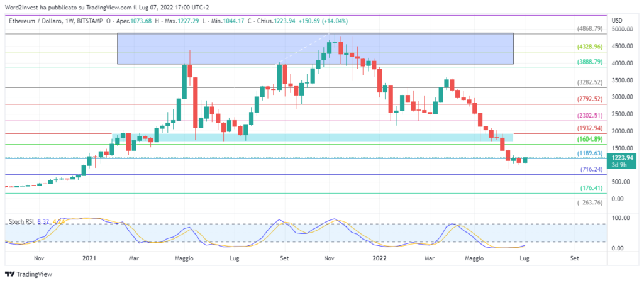Click the 4868.79 level label
644x283 pixels.
coord(590,29)
